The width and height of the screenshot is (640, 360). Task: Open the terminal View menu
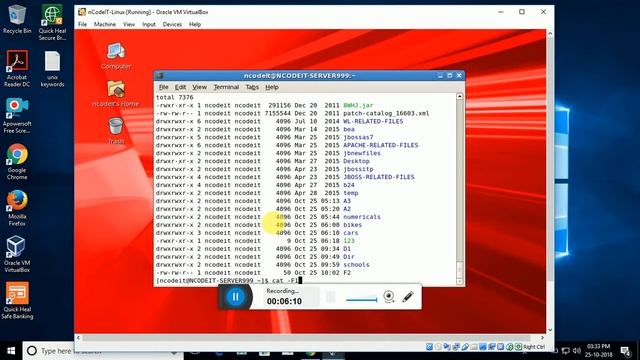click(200, 87)
